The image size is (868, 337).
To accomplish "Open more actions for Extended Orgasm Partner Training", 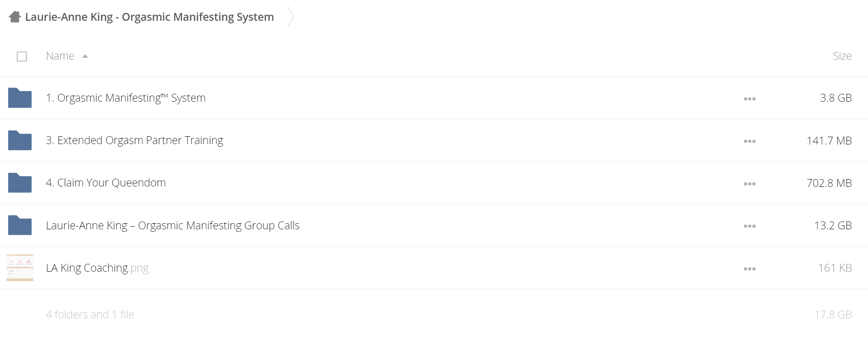I will tap(749, 141).
